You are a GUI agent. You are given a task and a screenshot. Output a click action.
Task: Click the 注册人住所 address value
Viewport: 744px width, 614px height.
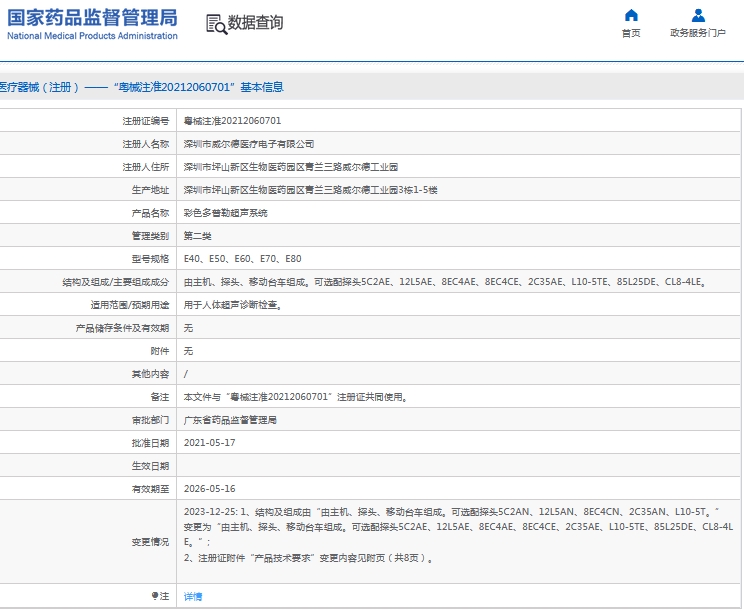290,167
